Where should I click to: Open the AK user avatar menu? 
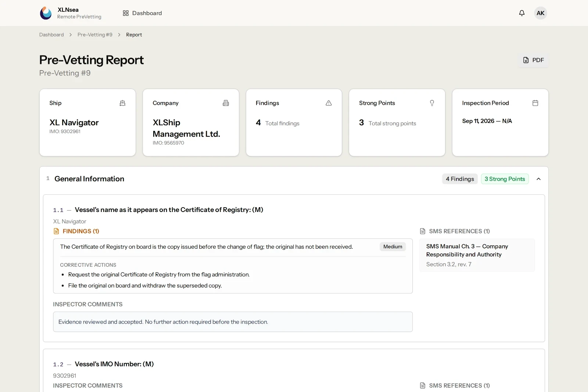coord(541,13)
